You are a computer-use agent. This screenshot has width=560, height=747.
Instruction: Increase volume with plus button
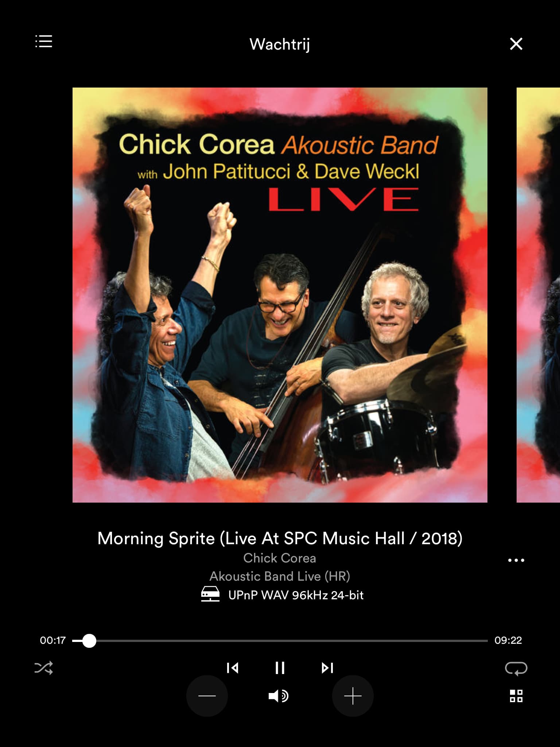[353, 696]
